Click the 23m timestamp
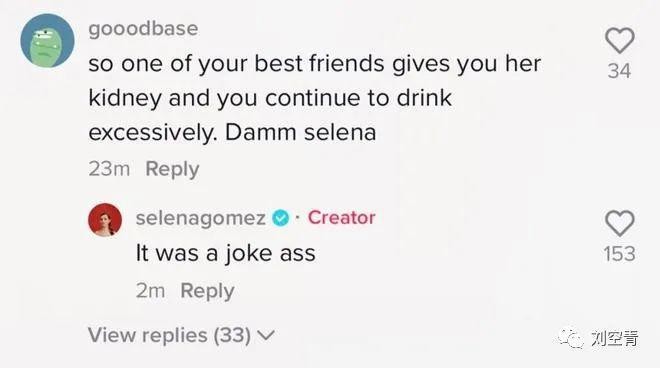This screenshot has width=660, height=368. tap(109, 169)
